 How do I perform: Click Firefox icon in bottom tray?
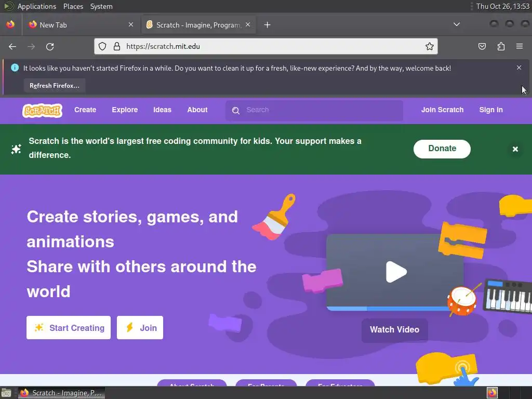point(492,393)
